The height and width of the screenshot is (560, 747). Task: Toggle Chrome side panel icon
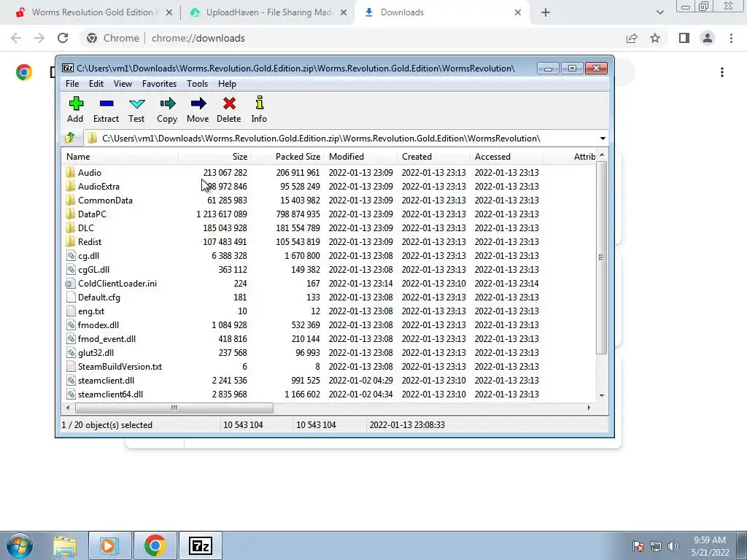point(684,38)
